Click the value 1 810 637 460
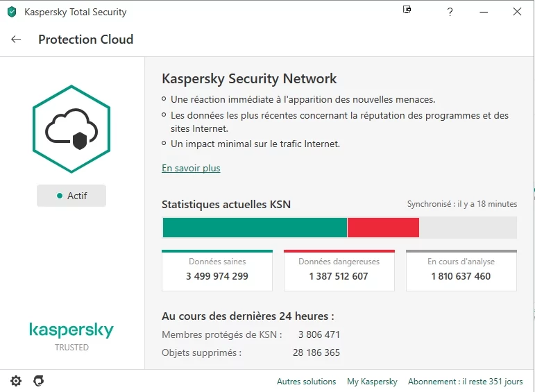The height and width of the screenshot is (392, 535). click(461, 276)
